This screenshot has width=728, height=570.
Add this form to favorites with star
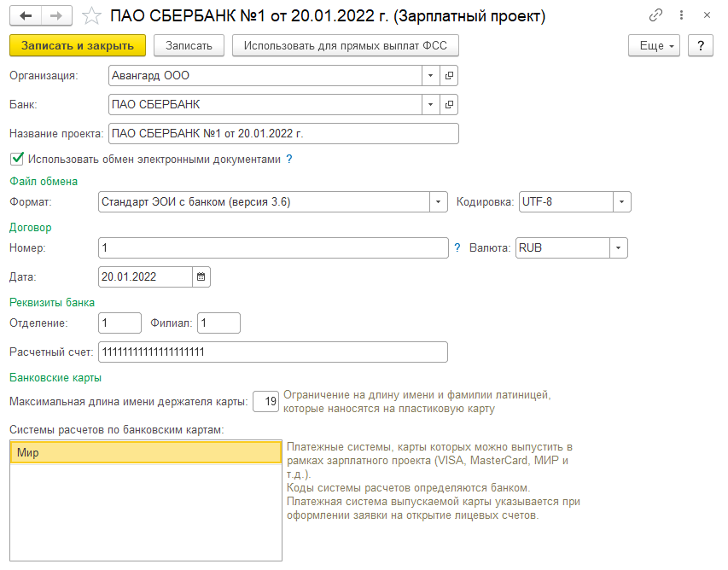pyautogui.click(x=92, y=16)
